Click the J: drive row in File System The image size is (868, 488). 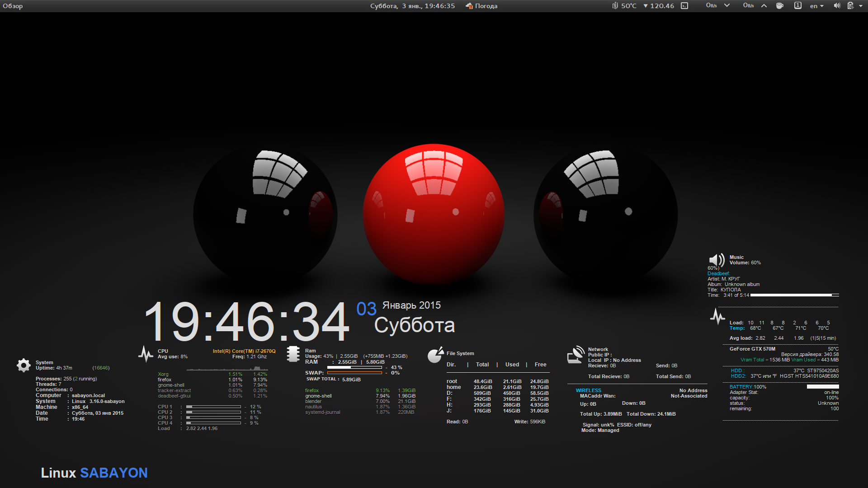pos(498,411)
